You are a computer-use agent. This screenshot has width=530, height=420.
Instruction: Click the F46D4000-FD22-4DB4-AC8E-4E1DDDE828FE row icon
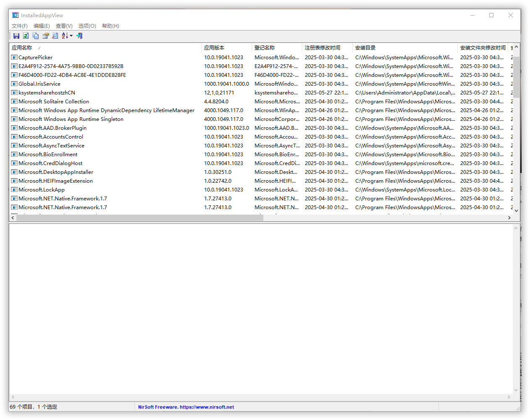(x=14, y=75)
